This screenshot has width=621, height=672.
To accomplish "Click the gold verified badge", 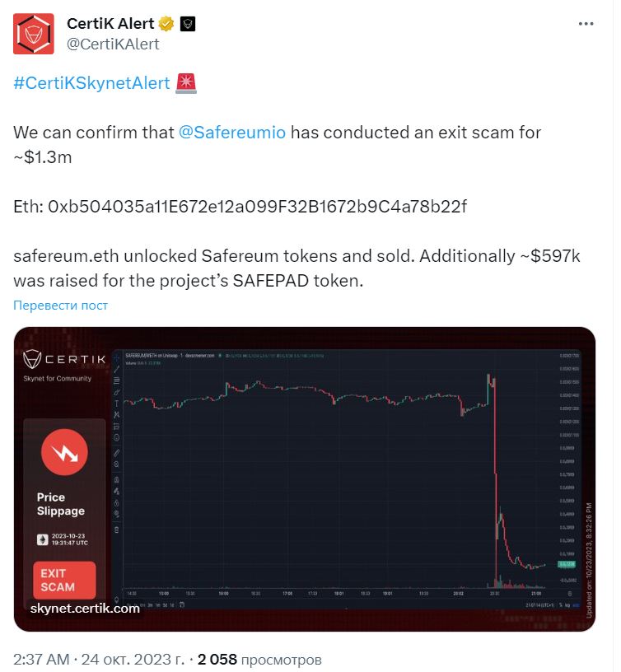I will coord(166,24).
